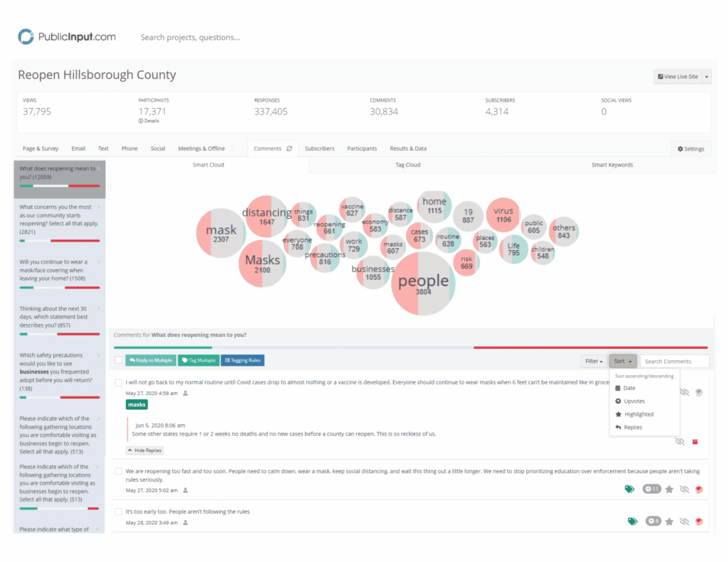The width and height of the screenshot is (728, 562).
Task: Click the red flag icon on 'It's too early too' comment
Action: pyautogui.click(x=699, y=522)
